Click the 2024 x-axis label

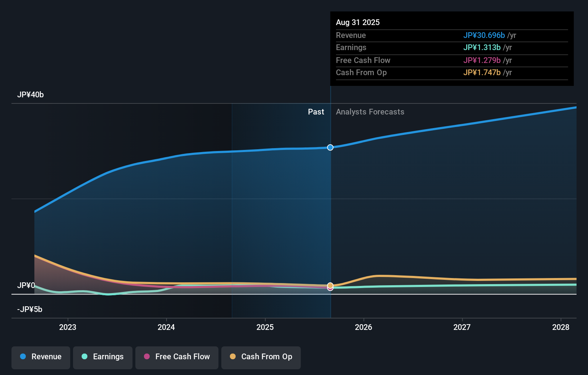click(x=166, y=327)
